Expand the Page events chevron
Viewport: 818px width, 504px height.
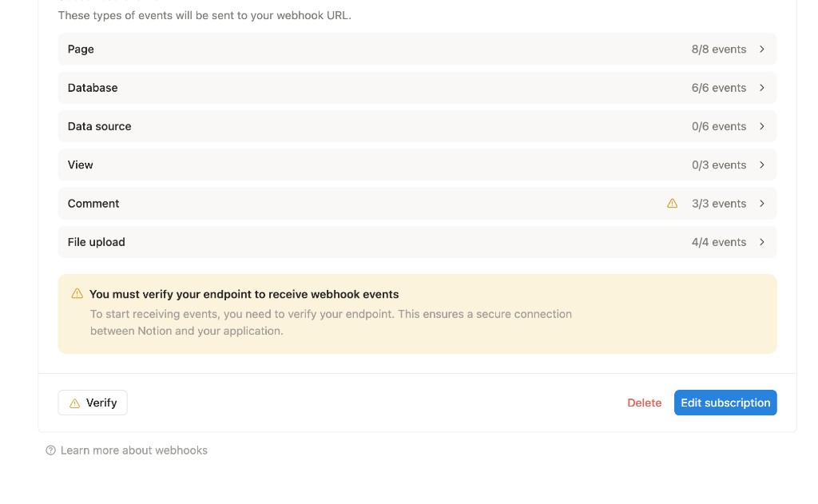coord(761,49)
